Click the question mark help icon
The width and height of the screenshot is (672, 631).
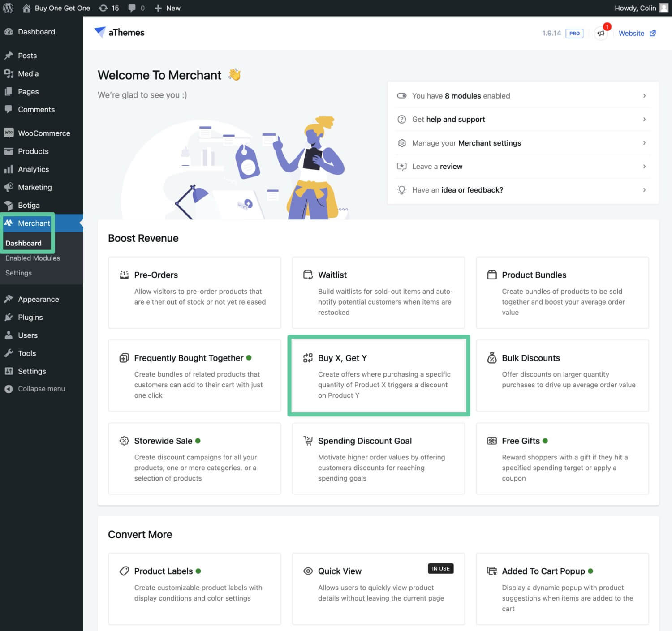[x=402, y=119]
